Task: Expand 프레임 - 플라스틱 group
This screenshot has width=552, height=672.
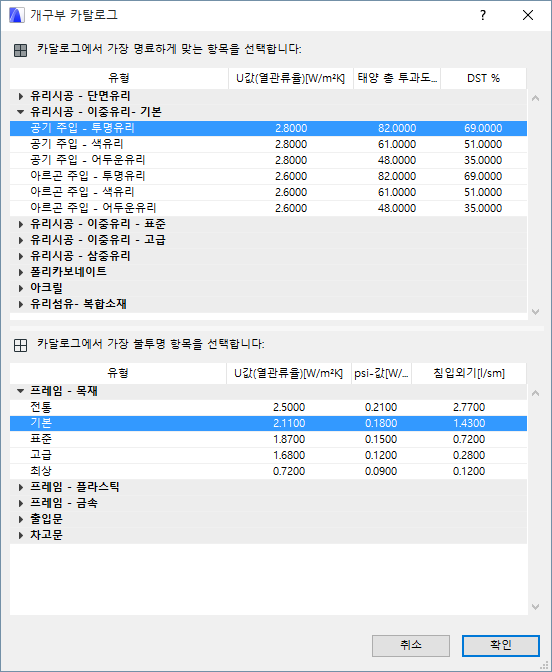Action: 21,487
